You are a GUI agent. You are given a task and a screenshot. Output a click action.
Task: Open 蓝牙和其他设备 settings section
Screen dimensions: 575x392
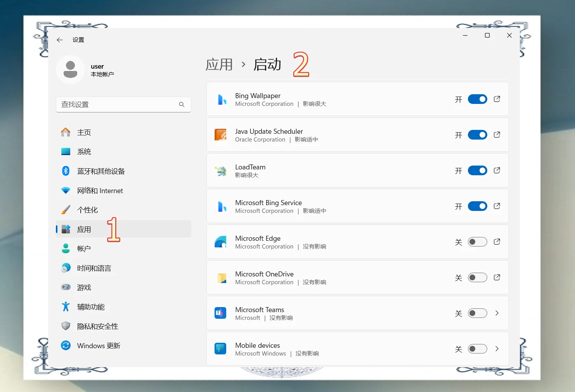pyautogui.click(x=101, y=171)
